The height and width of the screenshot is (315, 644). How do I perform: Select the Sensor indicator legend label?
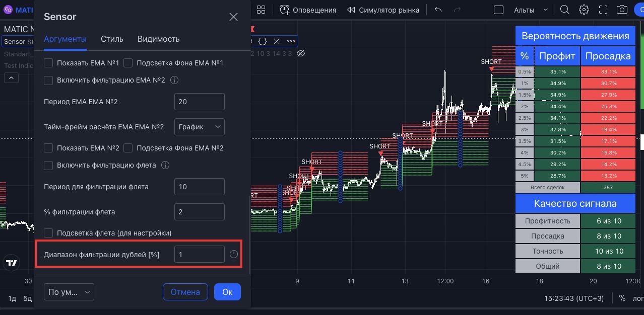click(15, 41)
